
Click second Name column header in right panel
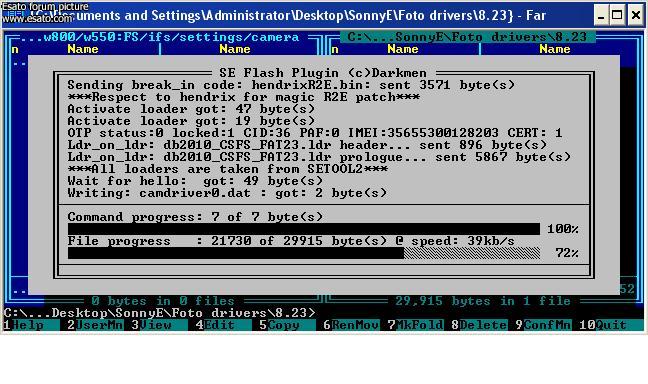tap(555, 49)
